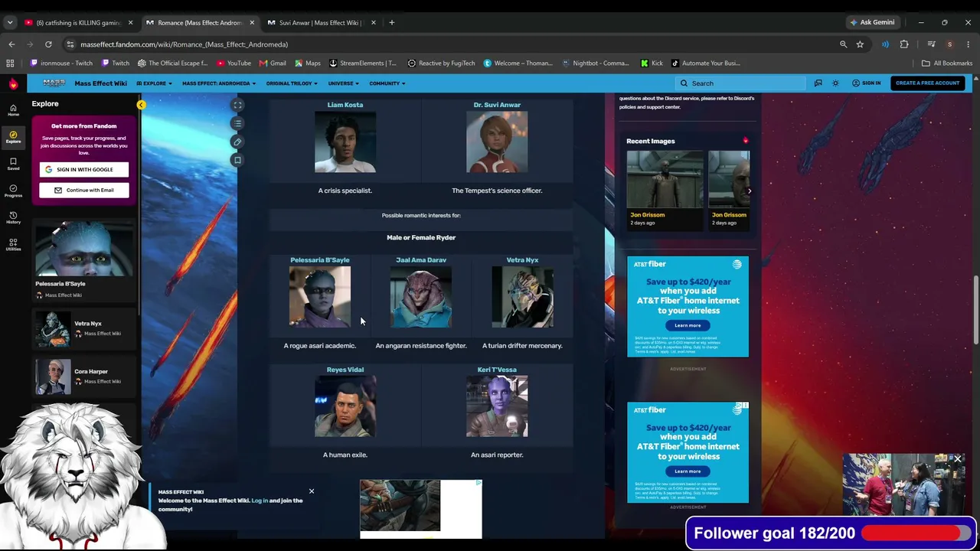Screen dimensions: 980x551
Task: Close the floating video player overlay
Action: pos(957,459)
